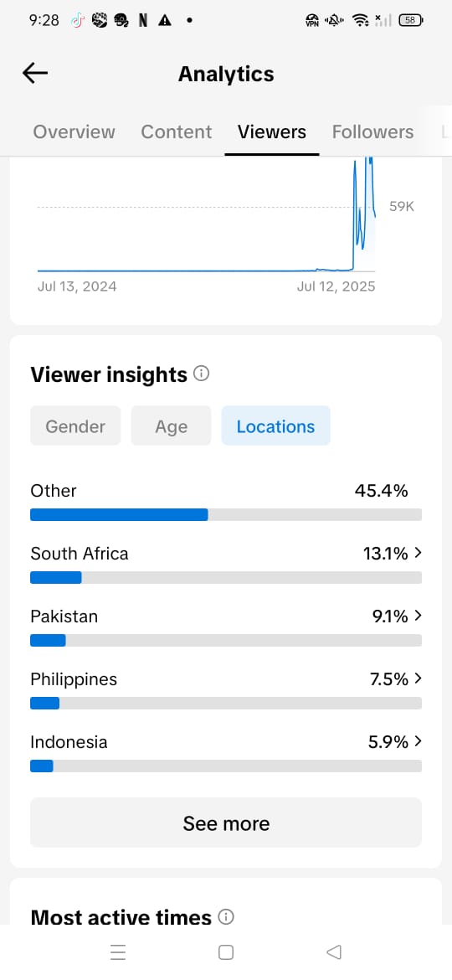Switch to the Overview tab
This screenshot has width=452, height=980.
pyautogui.click(x=74, y=132)
